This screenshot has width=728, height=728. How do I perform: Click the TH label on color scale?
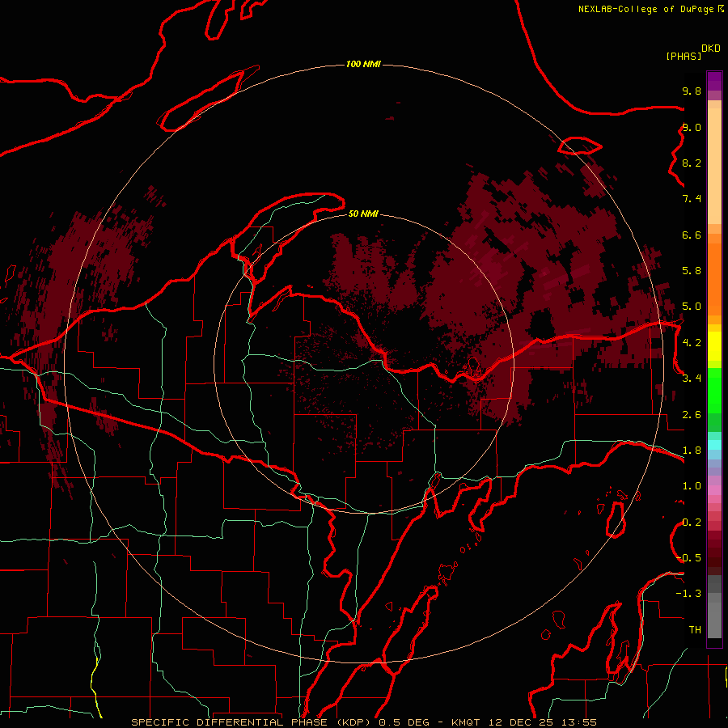coord(695,630)
